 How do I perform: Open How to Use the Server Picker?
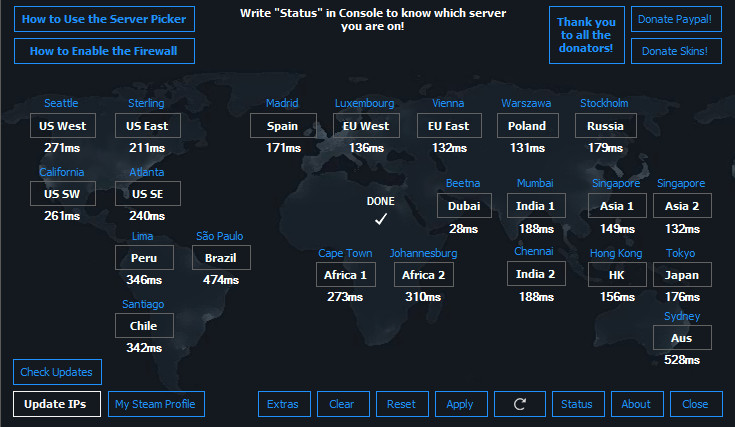tap(104, 19)
